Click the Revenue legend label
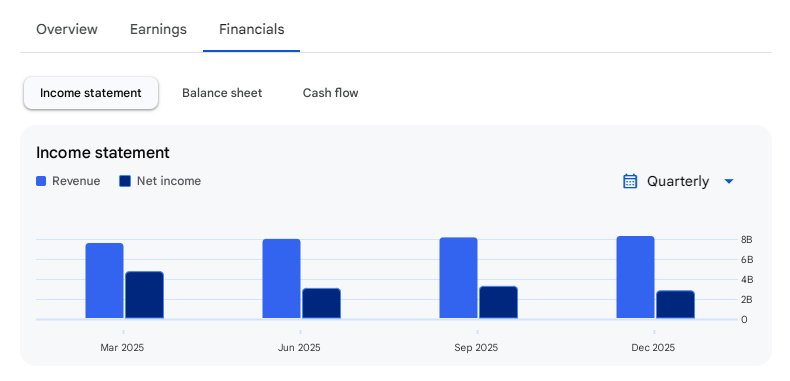 pos(76,181)
